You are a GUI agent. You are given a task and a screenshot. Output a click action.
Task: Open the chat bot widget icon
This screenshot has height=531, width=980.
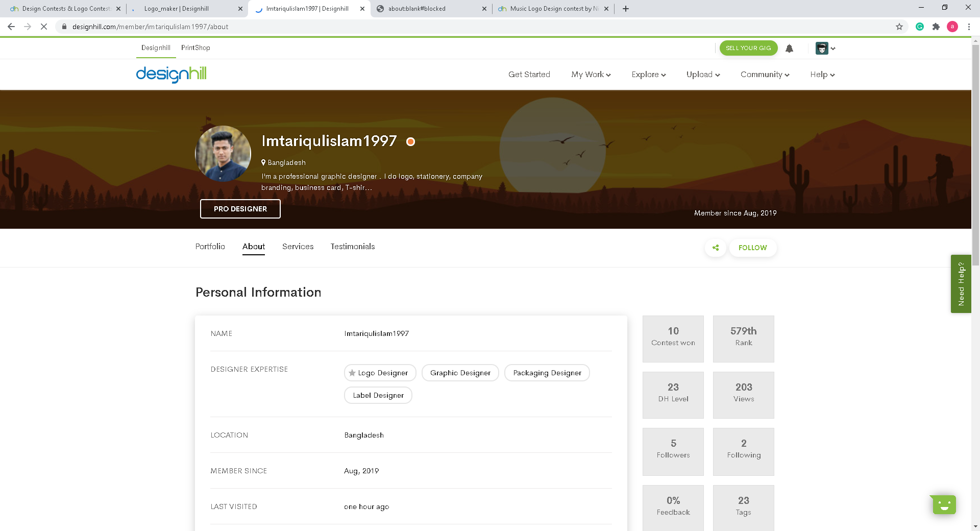pyautogui.click(x=944, y=504)
